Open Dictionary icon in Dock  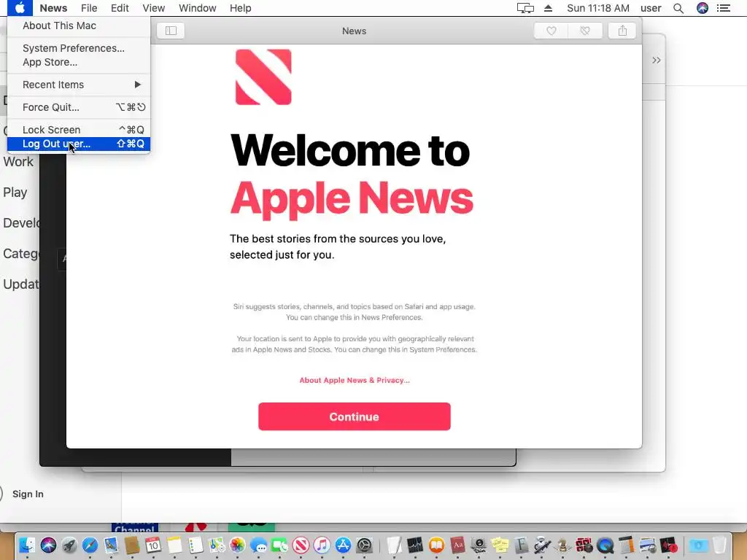pyautogui.click(x=457, y=545)
